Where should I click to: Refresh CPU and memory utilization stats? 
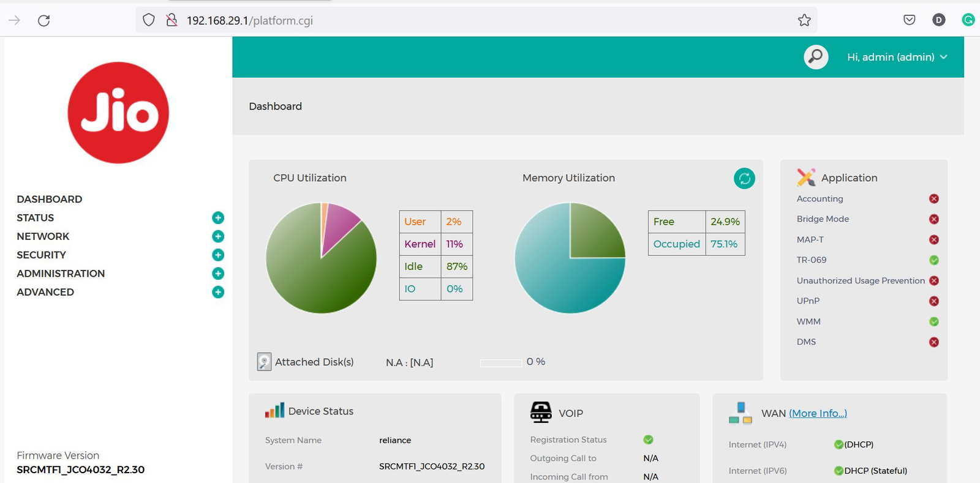click(744, 179)
